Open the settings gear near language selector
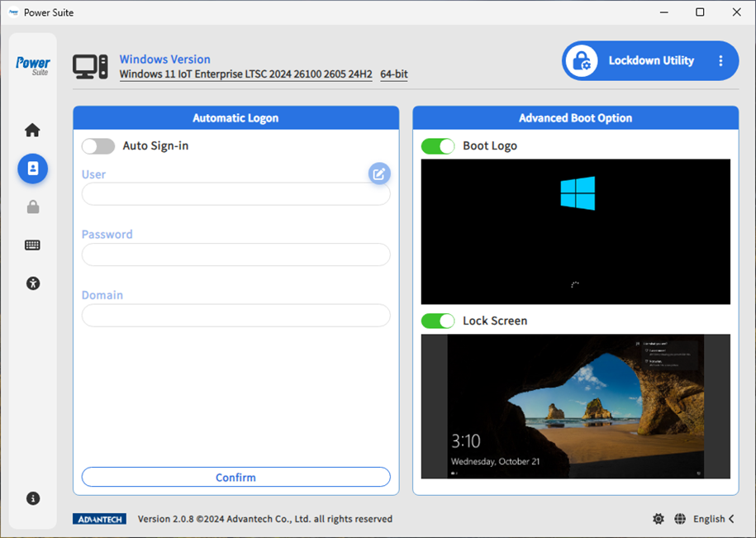 click(x=658, y=518)
